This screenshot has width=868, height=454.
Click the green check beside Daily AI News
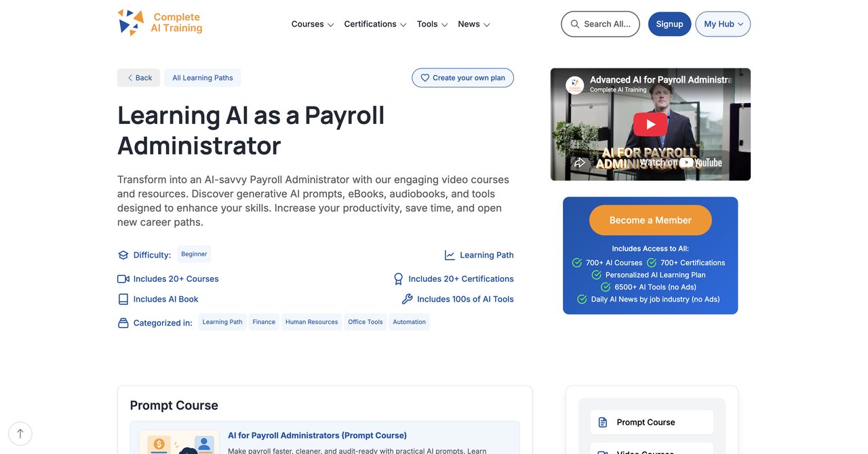[582, 300]
